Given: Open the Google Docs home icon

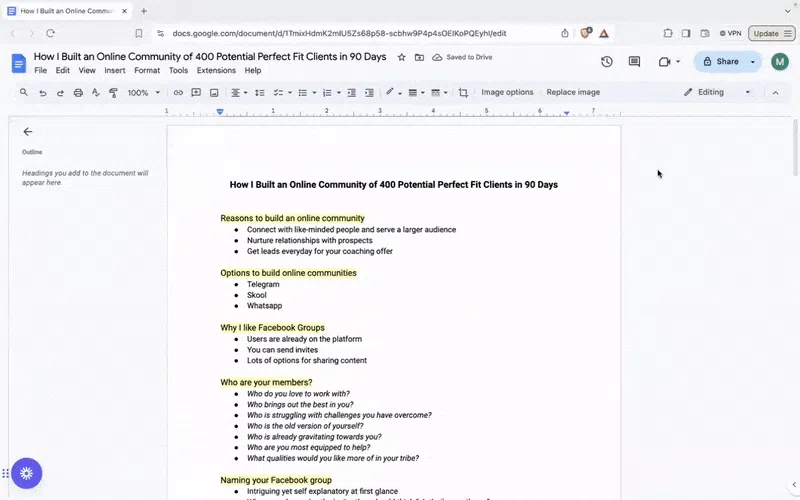Looking at the screenshot, I should click(x=19, y=63).
